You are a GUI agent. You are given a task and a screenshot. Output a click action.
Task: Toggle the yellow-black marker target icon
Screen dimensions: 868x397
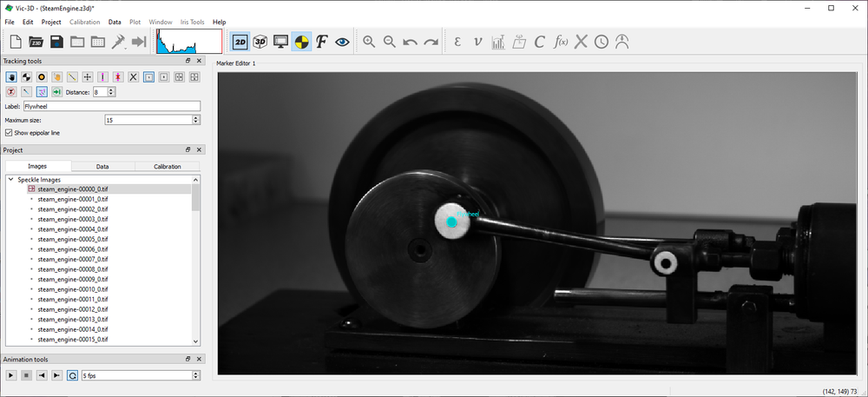(x=301, y=42)
